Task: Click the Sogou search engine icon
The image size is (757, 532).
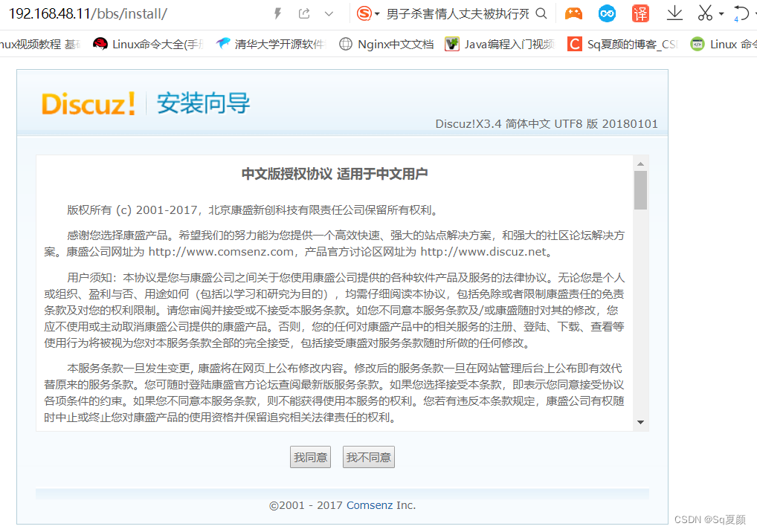Action: click(364, 13)
